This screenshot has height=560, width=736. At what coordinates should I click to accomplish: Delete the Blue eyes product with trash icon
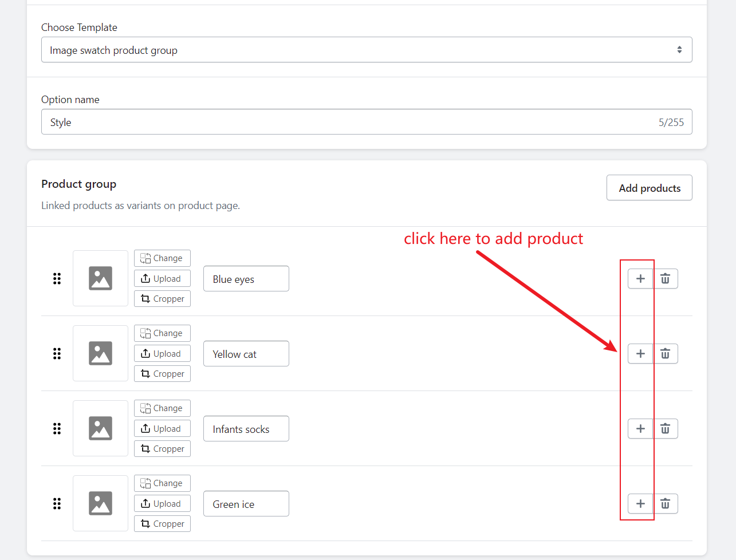pyautogui.click(x=665, y=279)
